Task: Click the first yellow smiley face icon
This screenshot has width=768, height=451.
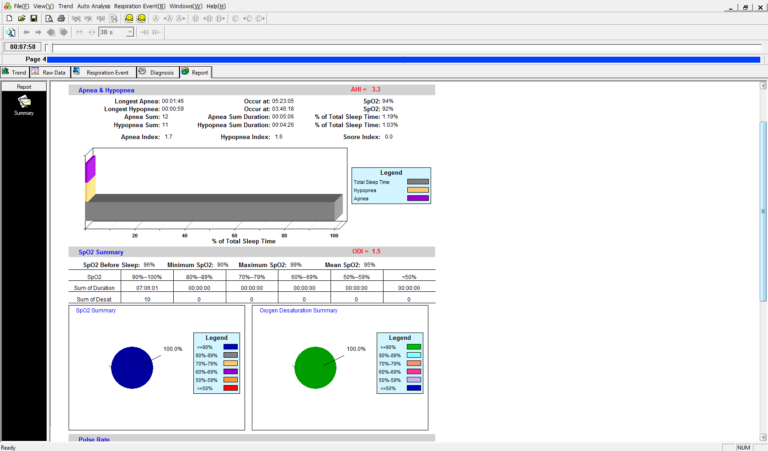Action: pos(130,18)
